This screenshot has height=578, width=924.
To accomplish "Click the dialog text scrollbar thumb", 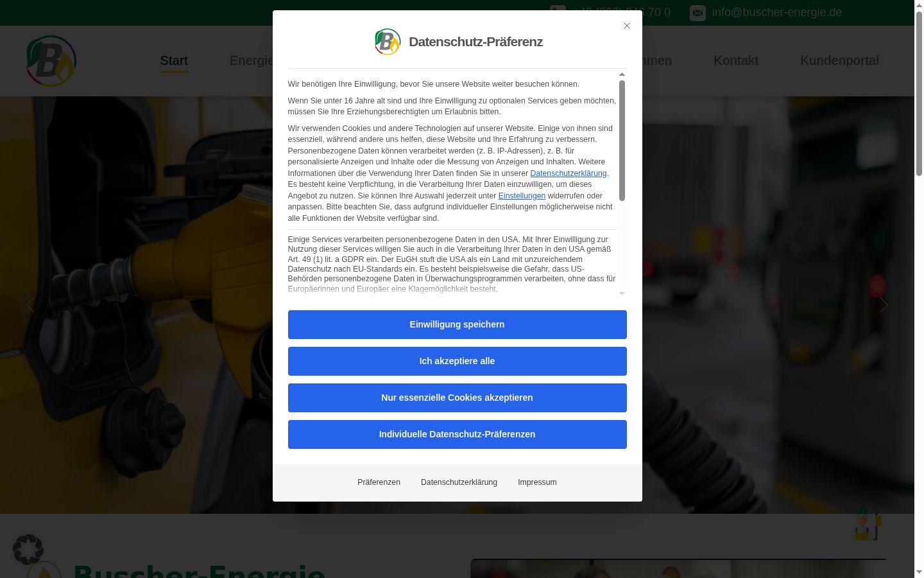I will [x=622, y=140].
